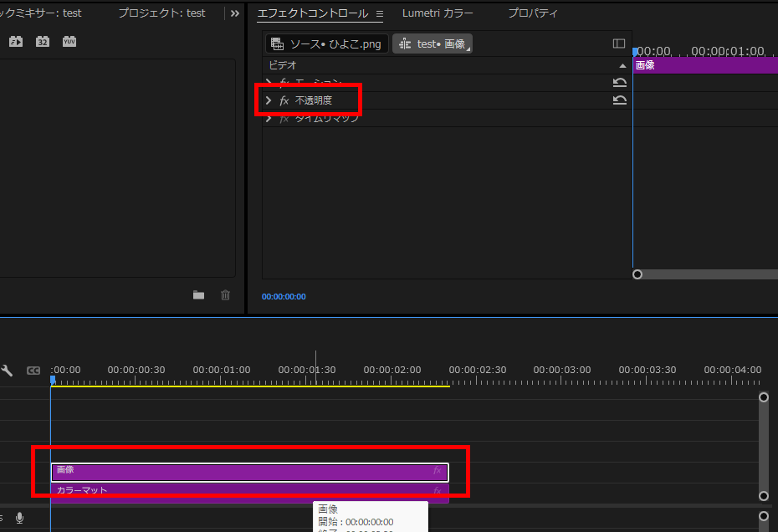778x532 pixels.
Task: Click the voice-over microphone icon
Action: (19, 518)
